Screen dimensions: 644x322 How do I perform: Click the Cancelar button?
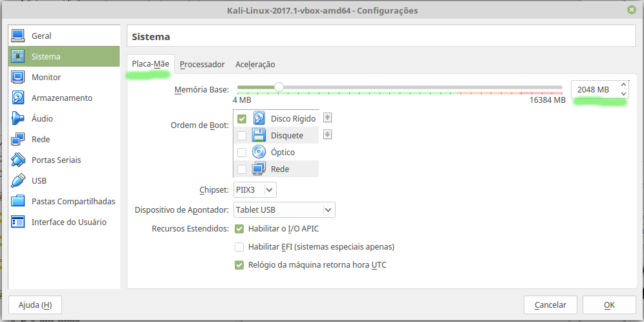[550, 305]
